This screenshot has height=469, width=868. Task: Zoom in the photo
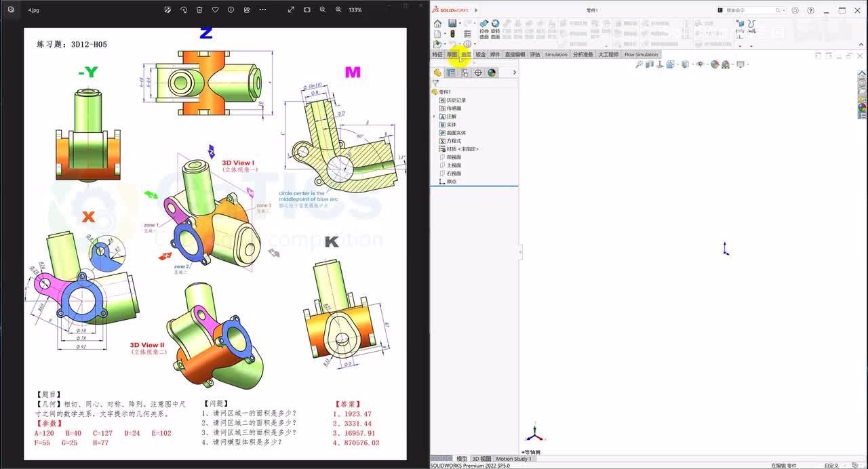338,9
